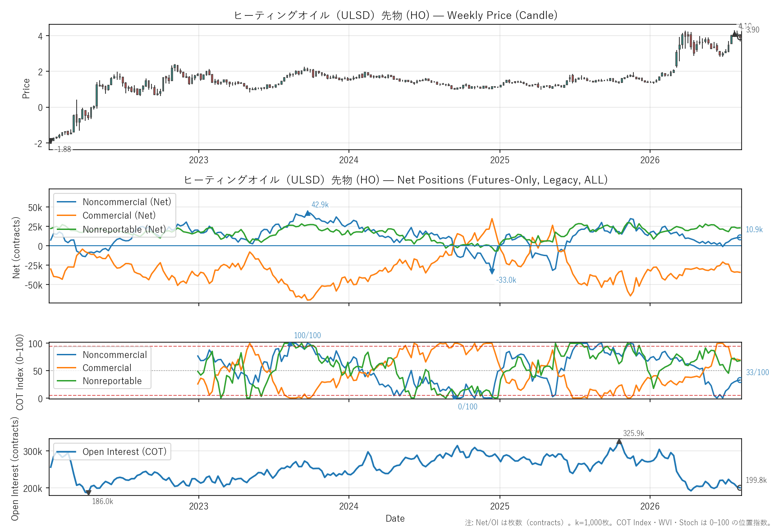The image size is (779, 532).
Task: Click the circle marker beside the 199.8k label
Action: pos(739,488)
